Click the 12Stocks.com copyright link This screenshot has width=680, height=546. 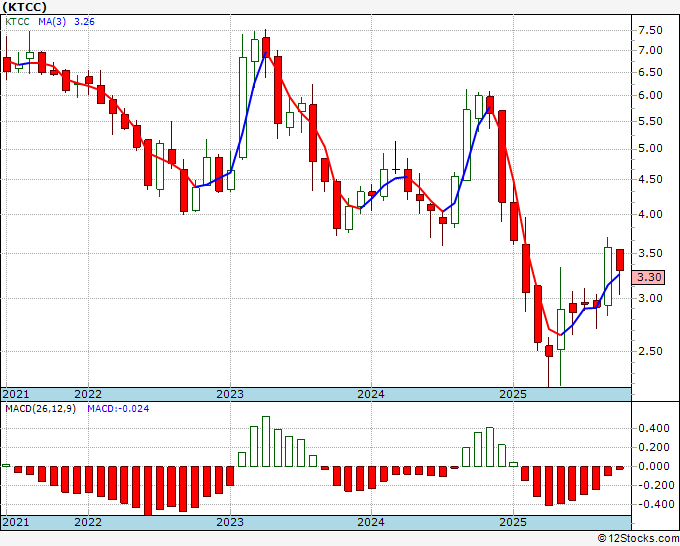[638, 538]
